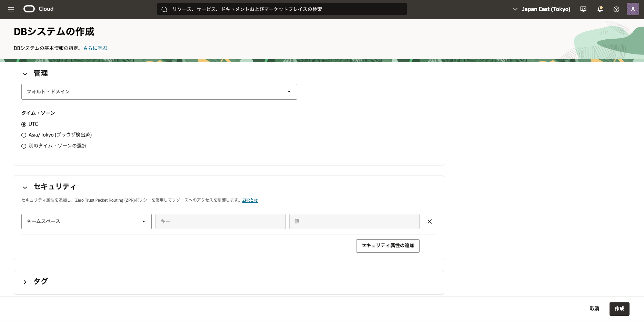Remove the security attribute row with X

click(430, 222)
